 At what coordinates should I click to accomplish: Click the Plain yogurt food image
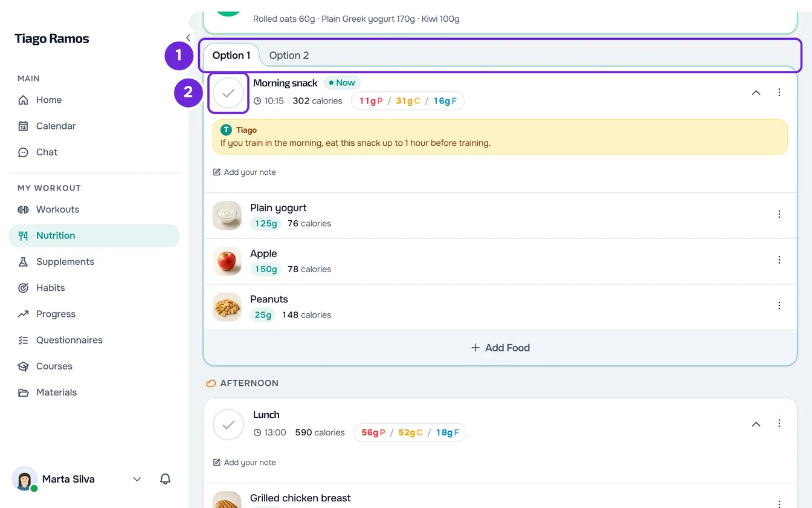pyautogui.click(x=227, y=215)
